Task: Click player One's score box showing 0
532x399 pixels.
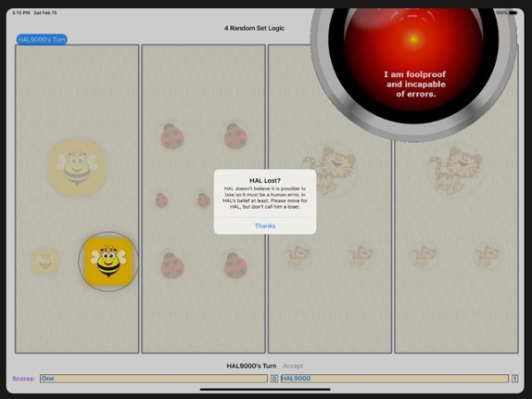Action: (274, 379)
